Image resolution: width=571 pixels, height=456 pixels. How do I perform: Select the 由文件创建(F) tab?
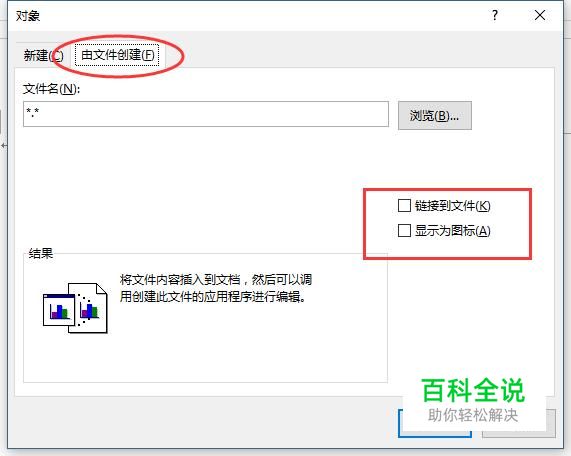click(x=117, y=55)
